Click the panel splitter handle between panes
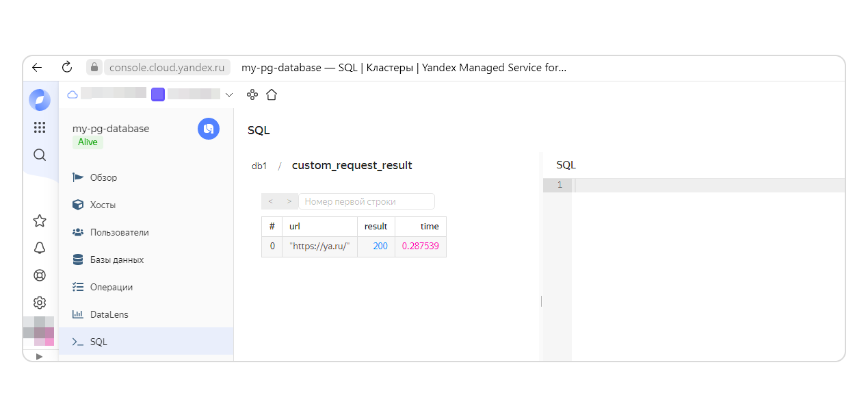Image resolution: width=868 pixels, height=417 pixels. [x=541, y=301]
